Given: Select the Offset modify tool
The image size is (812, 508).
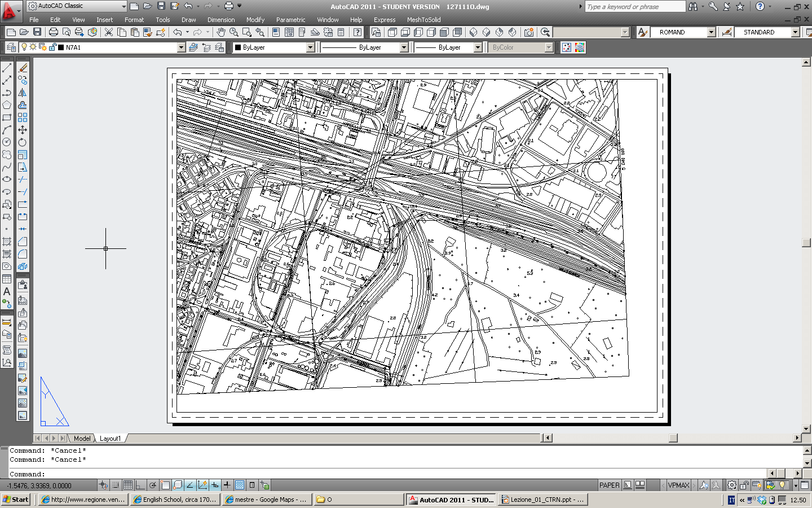Looking at the screenshot, I should coord(23,105).
